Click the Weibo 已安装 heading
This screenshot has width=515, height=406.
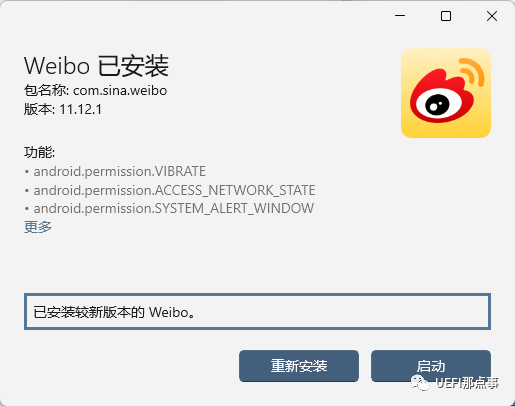tap(96, 66)
